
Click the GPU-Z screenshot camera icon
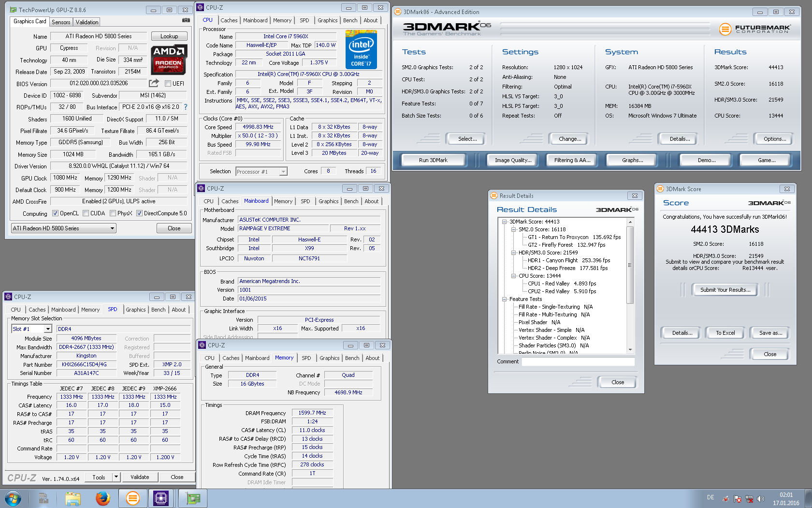[x=186, y=20]
